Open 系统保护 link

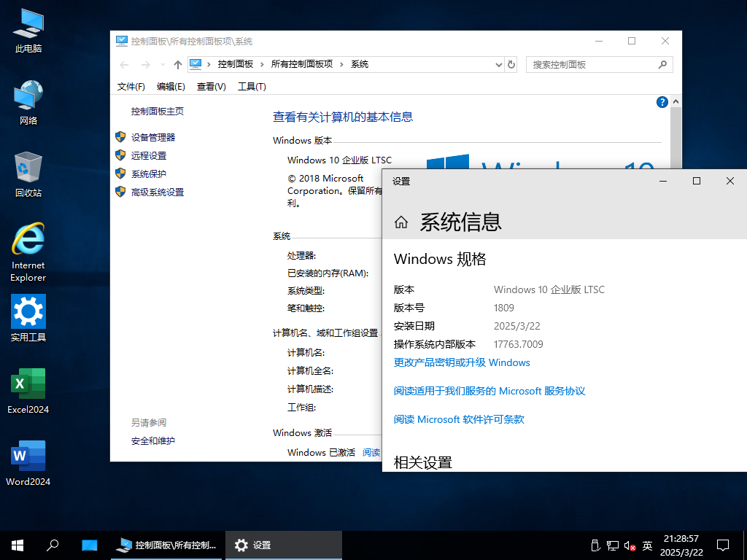149,174
